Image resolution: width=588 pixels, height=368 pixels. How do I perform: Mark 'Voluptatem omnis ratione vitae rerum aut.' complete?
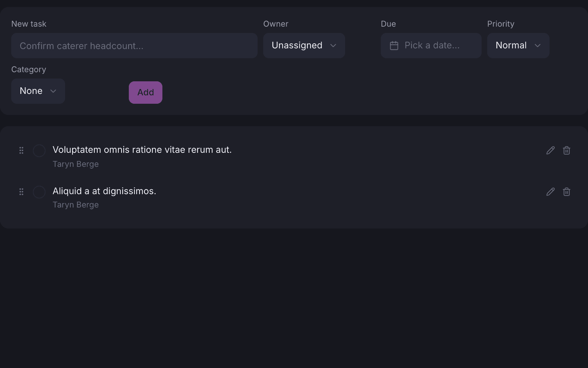pyautogui.click(x=39, y=151)
